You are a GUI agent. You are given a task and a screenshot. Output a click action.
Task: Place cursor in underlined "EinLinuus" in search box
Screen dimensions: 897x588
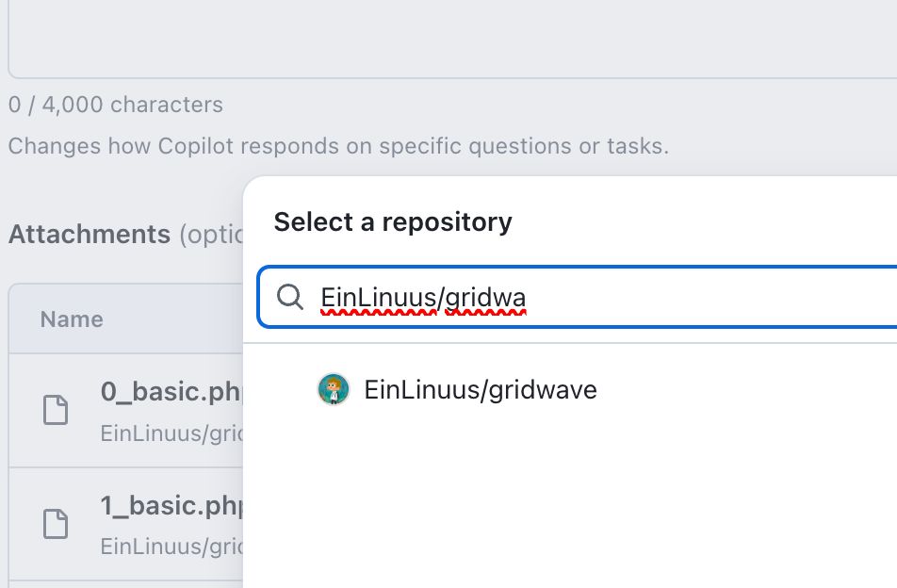point(378,298)
